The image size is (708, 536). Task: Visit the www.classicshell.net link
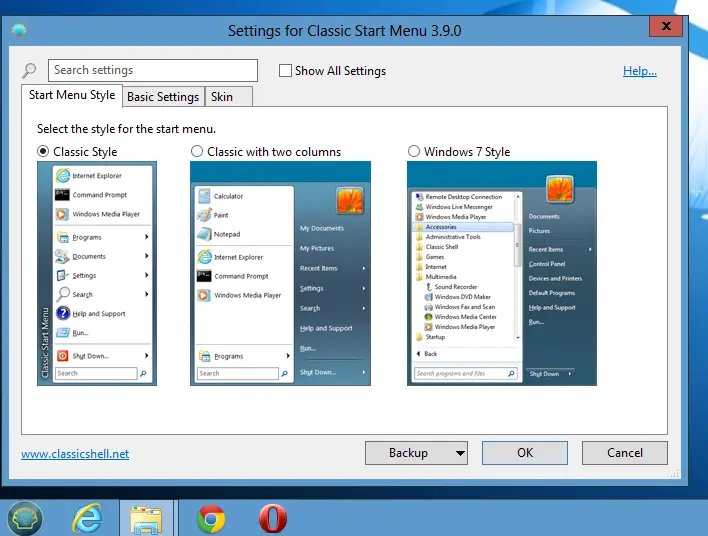[x=75, y=454]
